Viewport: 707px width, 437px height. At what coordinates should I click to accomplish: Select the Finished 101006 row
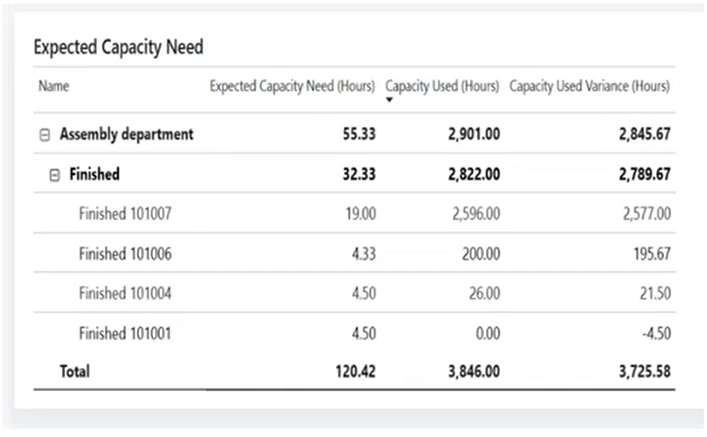click(124, 253)
